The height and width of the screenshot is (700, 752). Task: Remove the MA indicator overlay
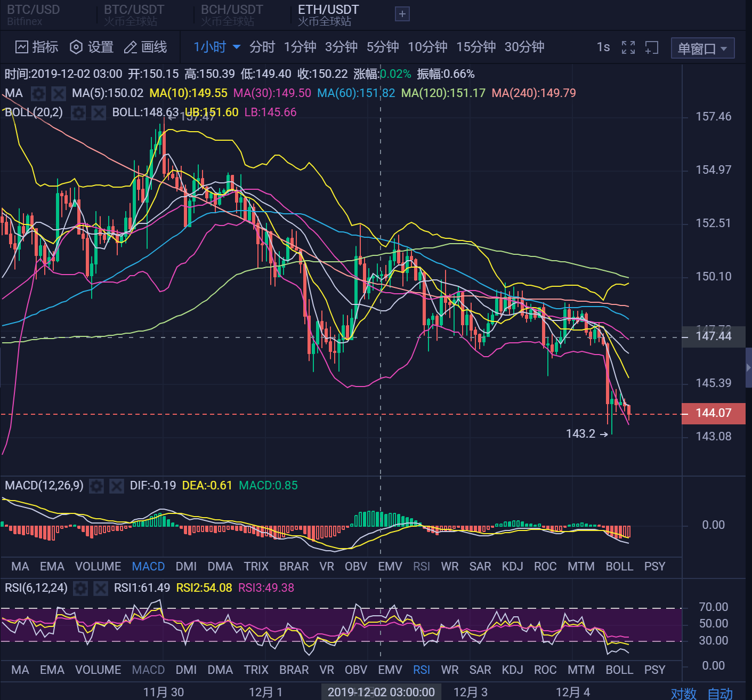click(x=59, y=94)
